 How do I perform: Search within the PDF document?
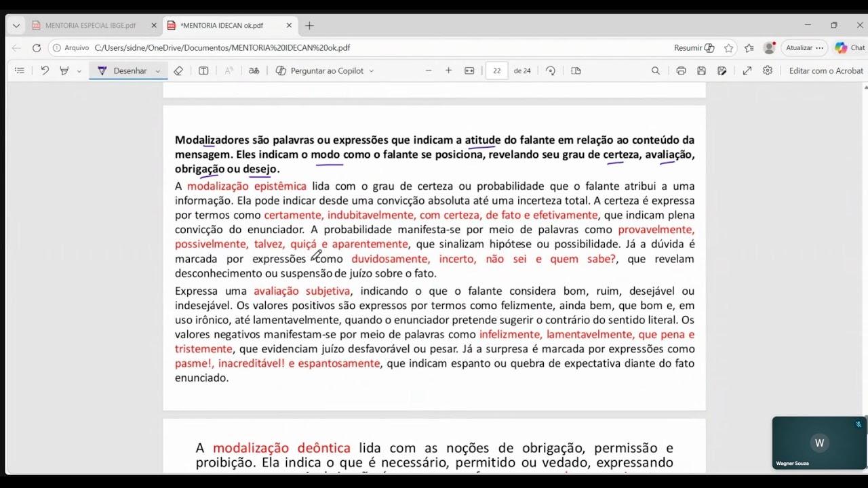656,70
